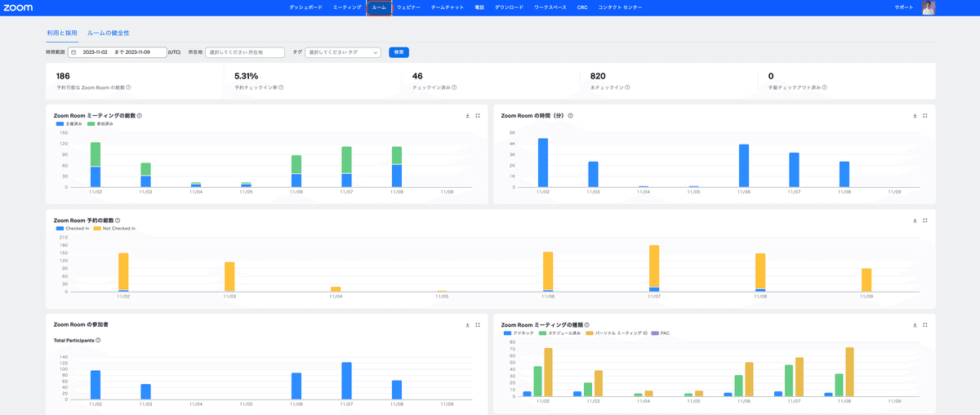Screen dimensions: 980x415
Task: Click info icon beside Zoom Room ミーティングの種類 title
Action: pyautogui.click(x=587, y=325)
